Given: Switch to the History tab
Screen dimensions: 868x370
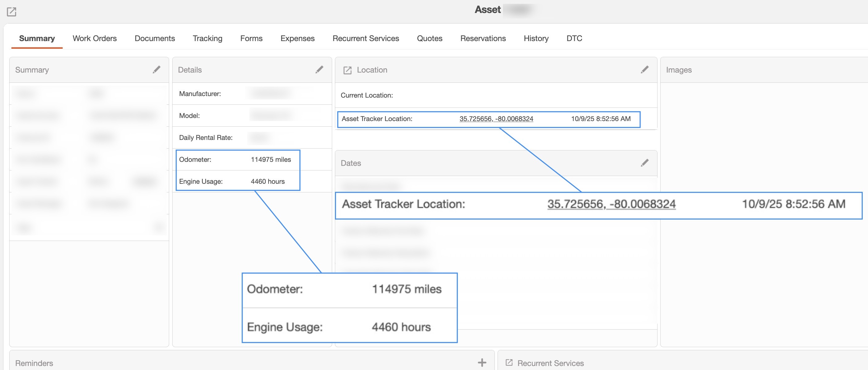Looking at the screenshot, I should point(536,38).
